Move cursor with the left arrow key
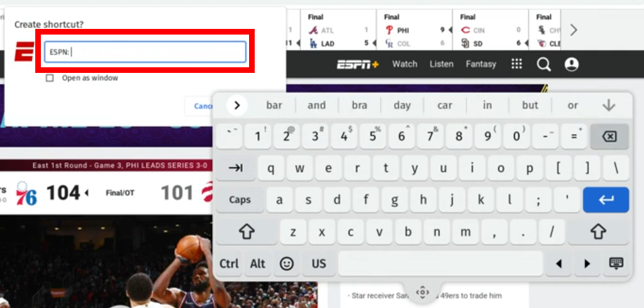Image resolution: width=644 pixels, height=308 pixels. 558,263
